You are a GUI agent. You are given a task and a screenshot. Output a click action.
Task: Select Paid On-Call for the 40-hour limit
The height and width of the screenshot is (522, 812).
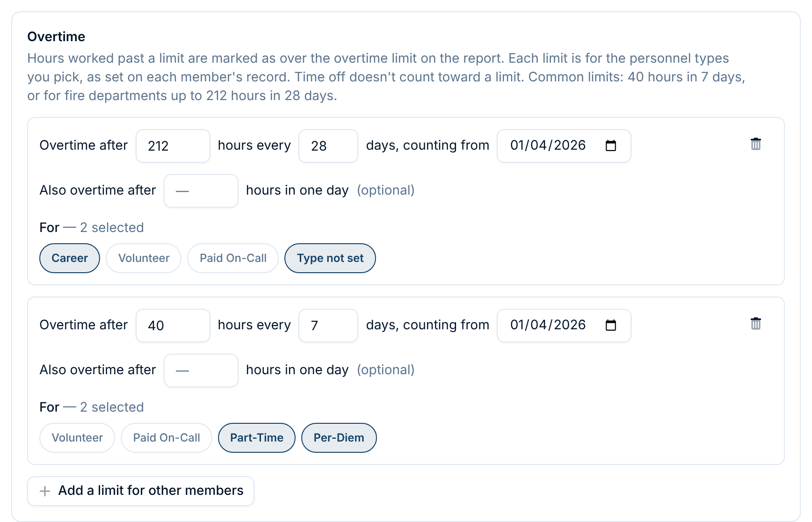(x=167, y=438)
